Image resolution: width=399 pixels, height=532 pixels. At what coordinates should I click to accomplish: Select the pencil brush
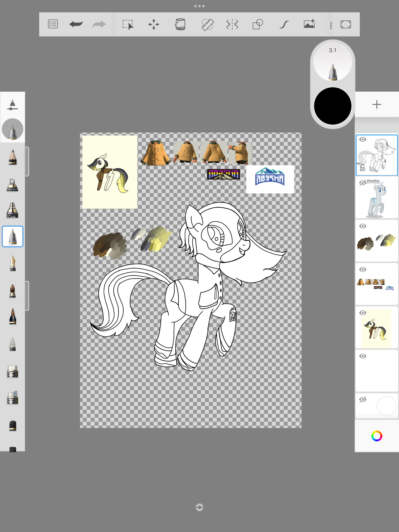click(x=13, y=157)
